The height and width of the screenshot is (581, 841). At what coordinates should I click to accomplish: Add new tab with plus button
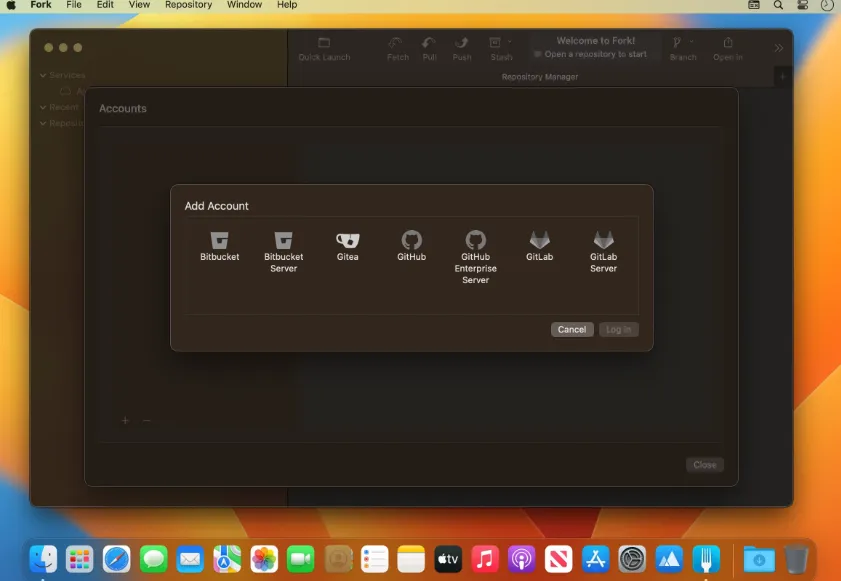(x=783, y=77)
